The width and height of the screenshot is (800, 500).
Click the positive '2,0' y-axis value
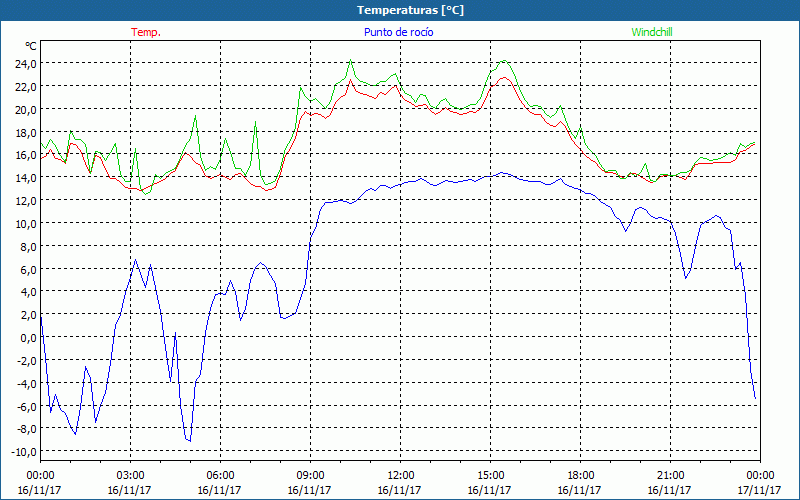pos(28,315)
